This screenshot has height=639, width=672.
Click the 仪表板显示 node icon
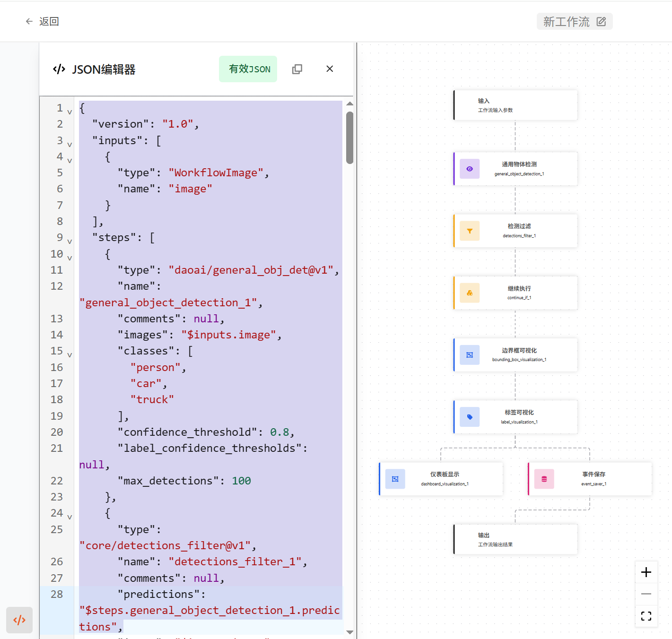click(x=395, y=479)
